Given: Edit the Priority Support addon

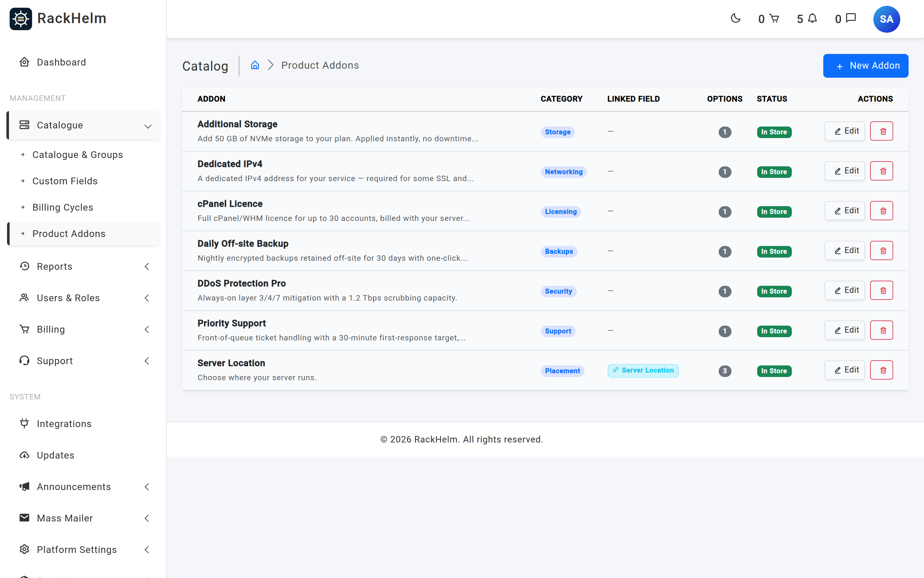Looking at the screenshot, I should click(x=844, y=330).
